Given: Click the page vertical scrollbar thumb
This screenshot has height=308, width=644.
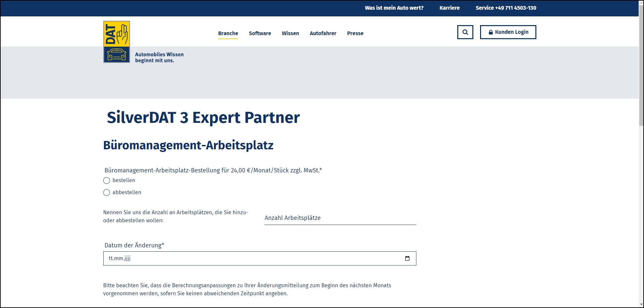Looking at the screenshot, I should click(641, 64).
